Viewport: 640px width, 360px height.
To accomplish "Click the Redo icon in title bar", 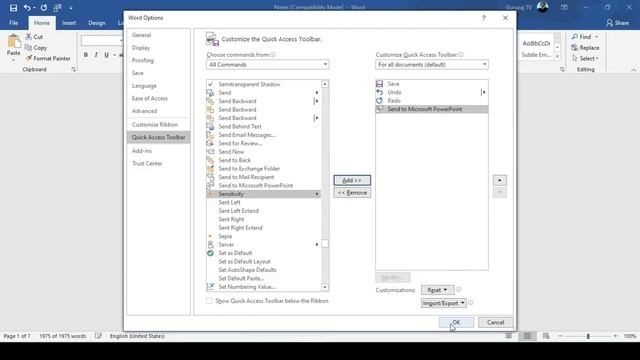I will pos(44,8).
